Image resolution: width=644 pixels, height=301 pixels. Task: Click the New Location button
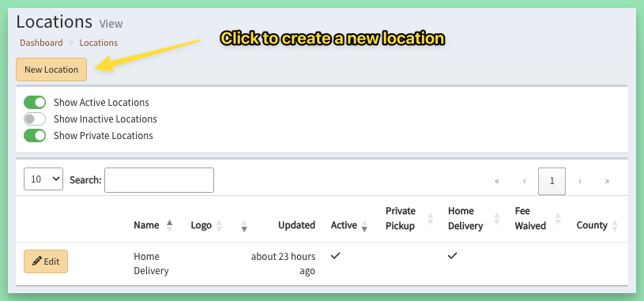[51, 70]
